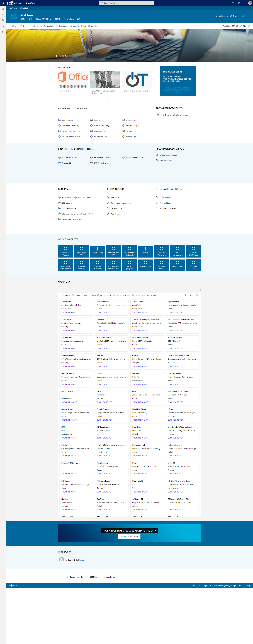Open Page details
The height and width of the screenshot is (644, 253).
click(62, 26)
